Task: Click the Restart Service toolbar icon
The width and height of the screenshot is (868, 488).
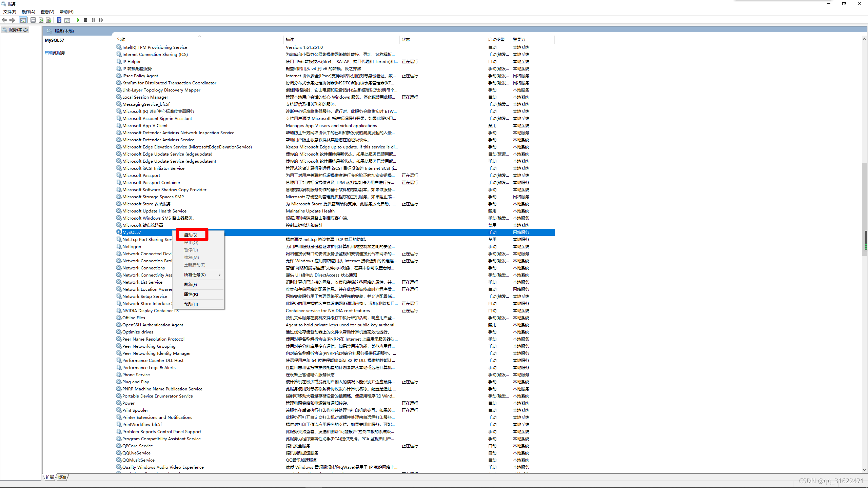Action: pos(101,20)
